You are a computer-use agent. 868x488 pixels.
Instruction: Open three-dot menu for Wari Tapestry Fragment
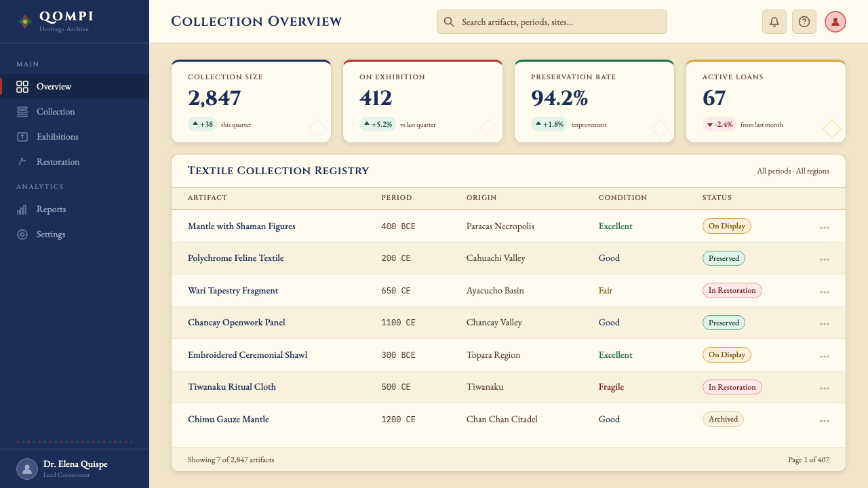click(x=825, y=291)
